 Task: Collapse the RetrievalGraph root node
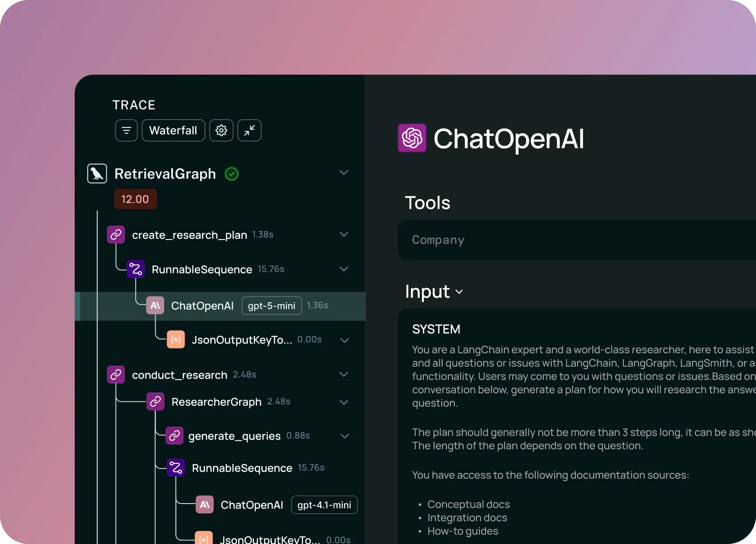344,173
